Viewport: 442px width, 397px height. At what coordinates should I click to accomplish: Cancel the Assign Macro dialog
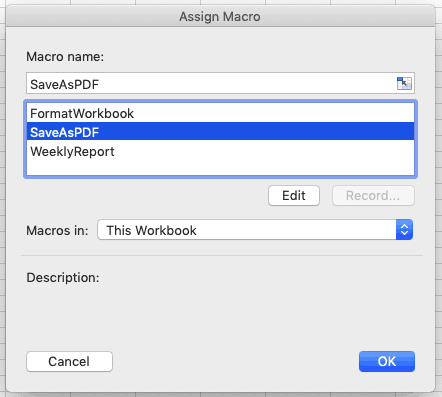pos(69,361)
